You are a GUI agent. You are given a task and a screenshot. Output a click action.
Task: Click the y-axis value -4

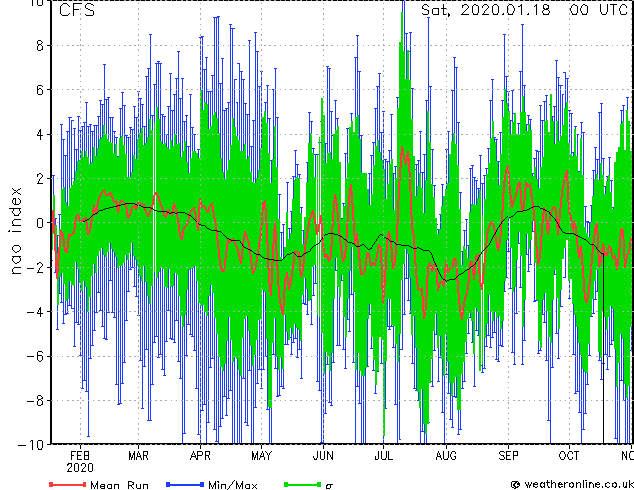coord(35,312)
